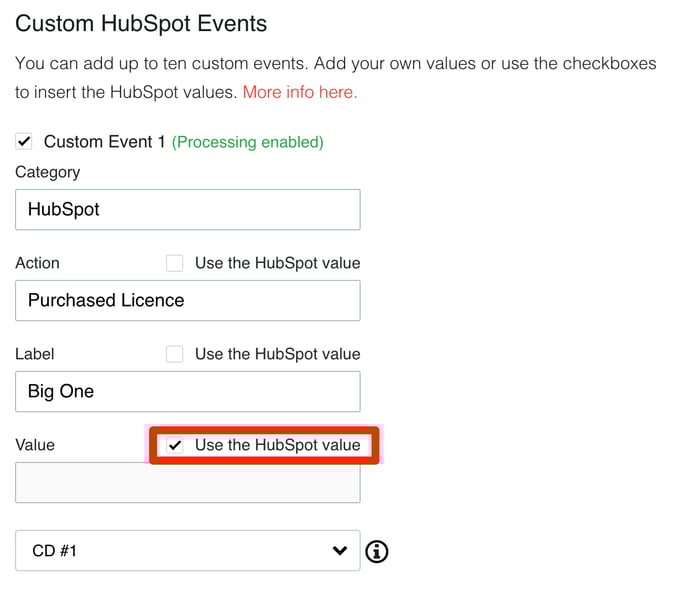Viewport: 688px width, 615px height.
Task: Open the CD #1 dropdown
Action: click(x=188, y=551)
